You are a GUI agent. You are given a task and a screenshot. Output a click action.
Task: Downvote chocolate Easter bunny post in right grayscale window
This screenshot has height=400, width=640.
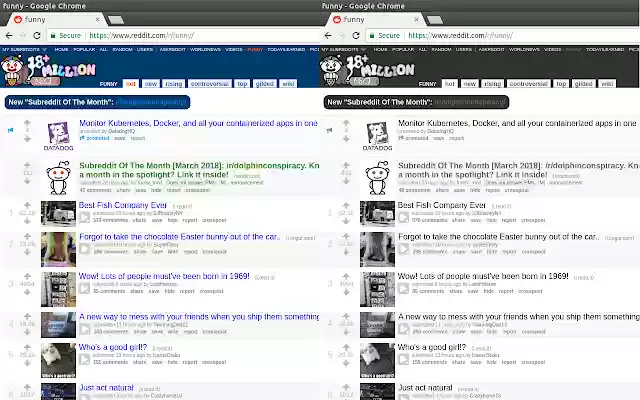point(346,252)
